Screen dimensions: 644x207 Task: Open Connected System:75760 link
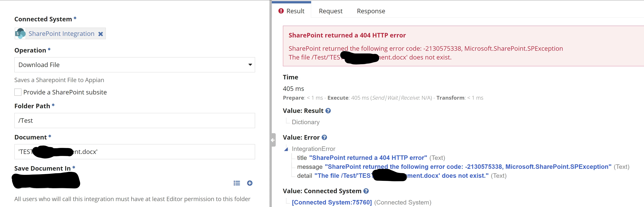point(332,202)
